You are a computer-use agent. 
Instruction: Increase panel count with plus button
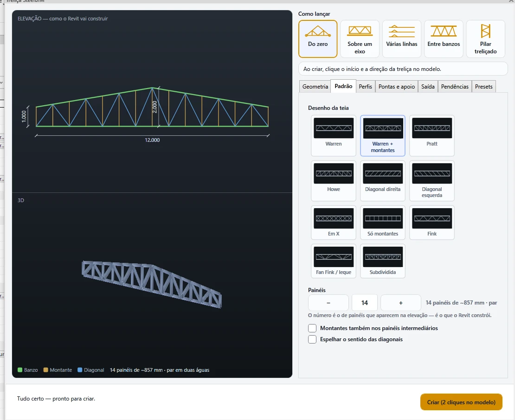click(x=401, y=303)
